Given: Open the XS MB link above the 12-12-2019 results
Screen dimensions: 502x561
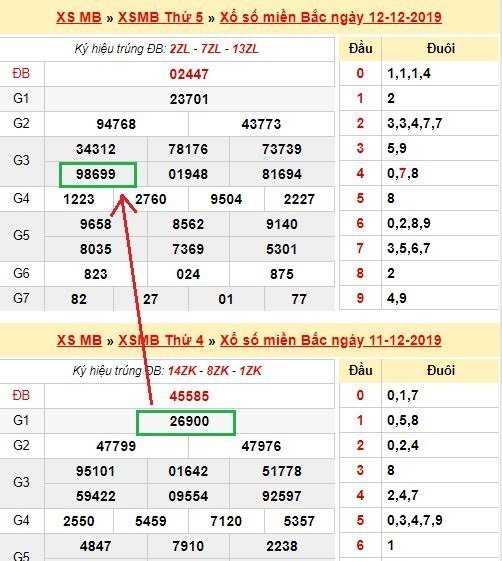Looking at the screenshot, I should [79, 17].
